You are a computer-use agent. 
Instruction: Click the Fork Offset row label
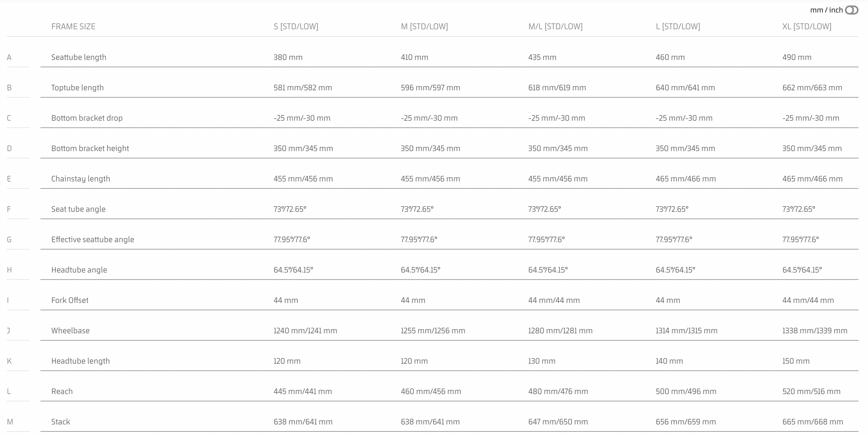point(70,300)
